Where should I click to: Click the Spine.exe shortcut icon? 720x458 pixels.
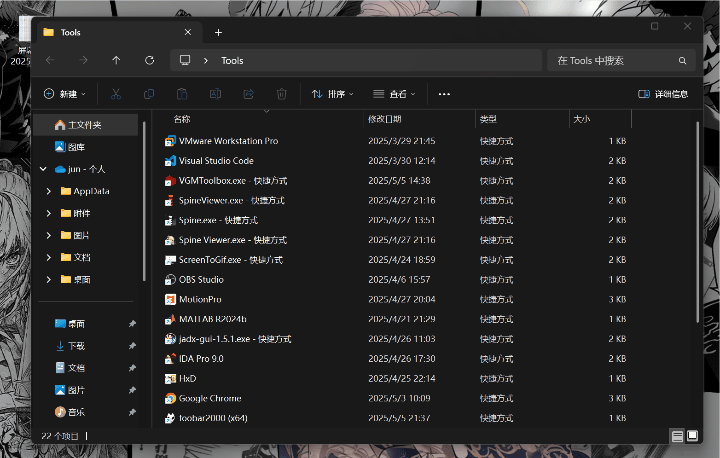[x=170, y=220]
